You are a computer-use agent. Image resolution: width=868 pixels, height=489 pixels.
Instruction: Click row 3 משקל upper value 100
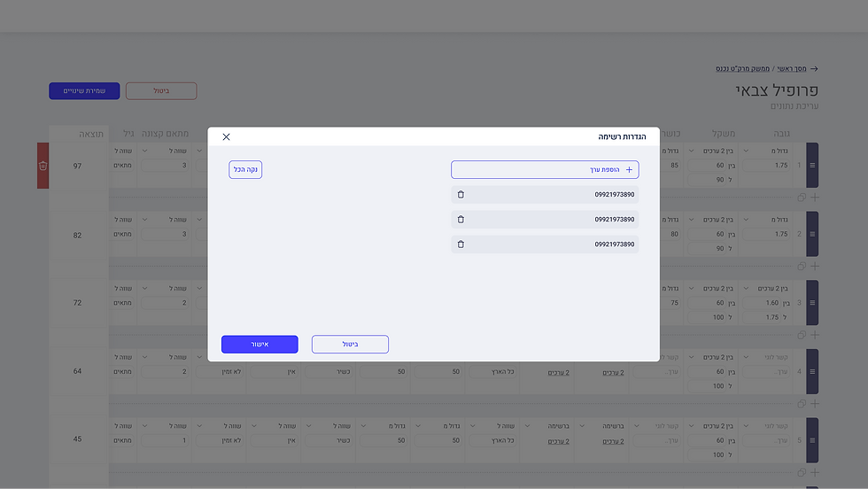click(707, 317)
